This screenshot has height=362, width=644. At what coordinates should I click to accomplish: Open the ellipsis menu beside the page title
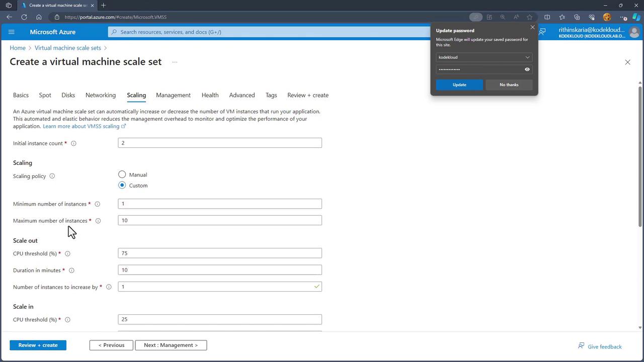coord(175,62)
